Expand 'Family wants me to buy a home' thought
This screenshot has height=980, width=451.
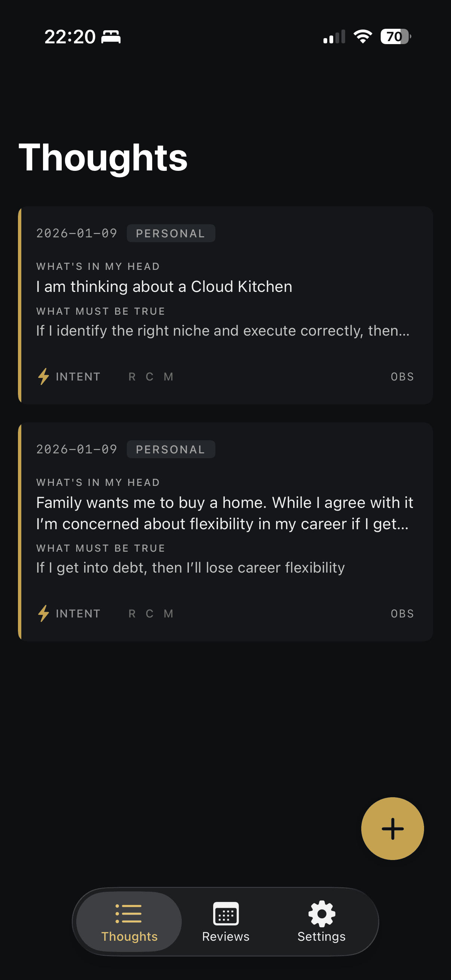click(x=224, y=513)
